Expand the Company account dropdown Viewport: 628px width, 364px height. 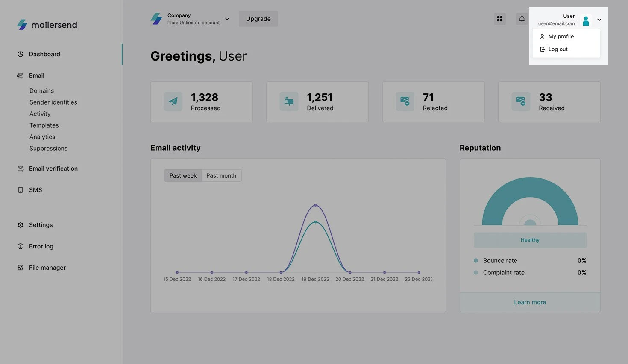(227, 19)
